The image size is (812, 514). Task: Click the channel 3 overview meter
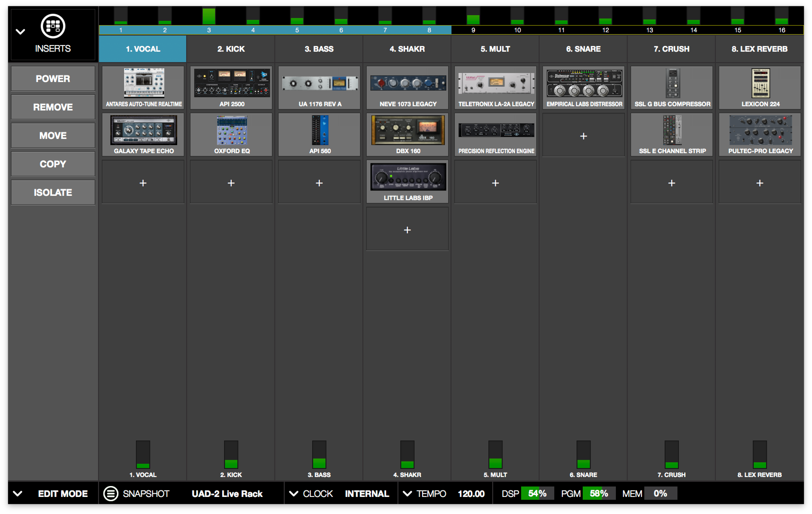click(x=209, y=15)
